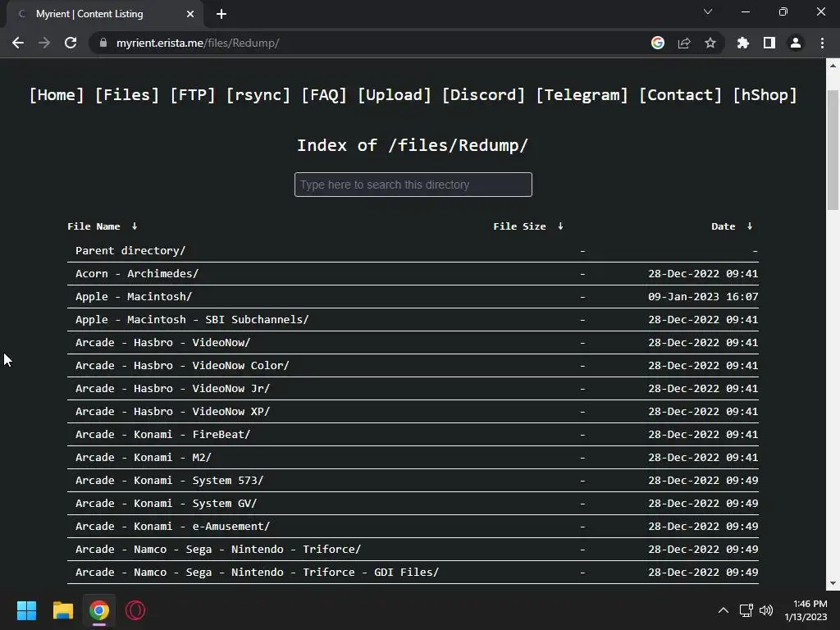The width and height of the screenshot is (840, 630).
Task: Click the Index of /files/Redump/ heading
Action: click(x=413, y=145)
